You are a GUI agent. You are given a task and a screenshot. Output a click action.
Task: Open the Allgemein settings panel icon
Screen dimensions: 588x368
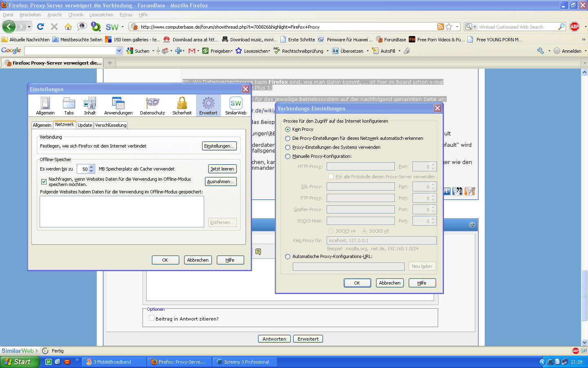(x=45, y=105)
